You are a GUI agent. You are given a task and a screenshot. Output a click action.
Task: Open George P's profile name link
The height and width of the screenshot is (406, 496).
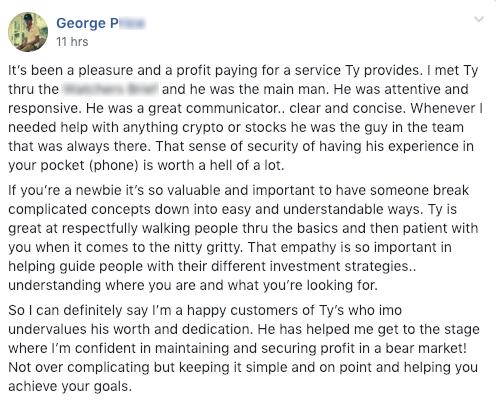coord(101,23)
